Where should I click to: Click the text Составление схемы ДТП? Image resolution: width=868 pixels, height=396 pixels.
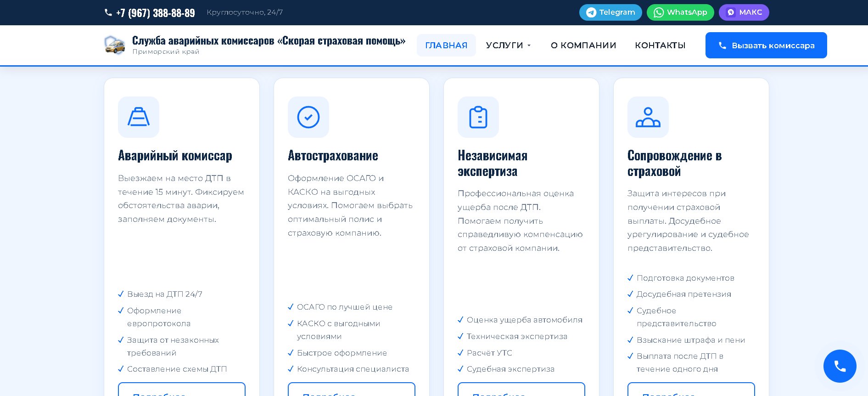pos(177,369)
